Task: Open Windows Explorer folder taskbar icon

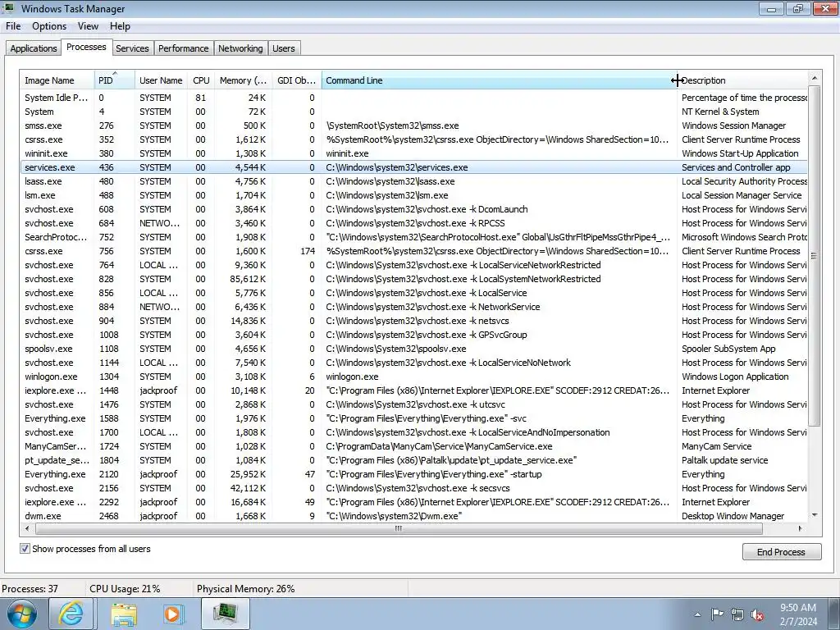Action: pyautogui.click(x=124, y=614)
